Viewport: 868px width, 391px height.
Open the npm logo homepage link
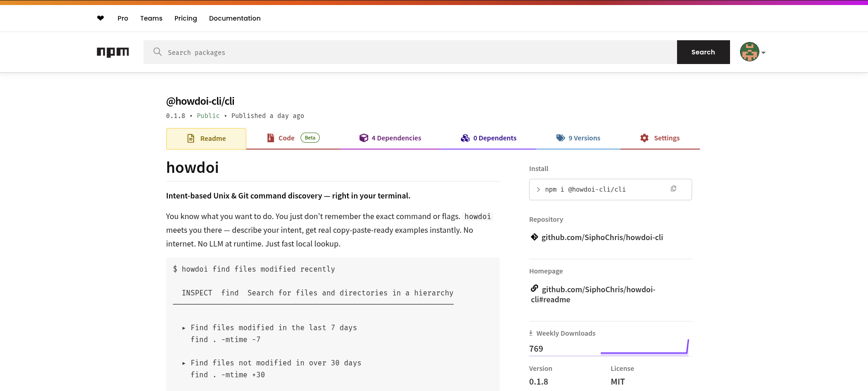(113, 52)
